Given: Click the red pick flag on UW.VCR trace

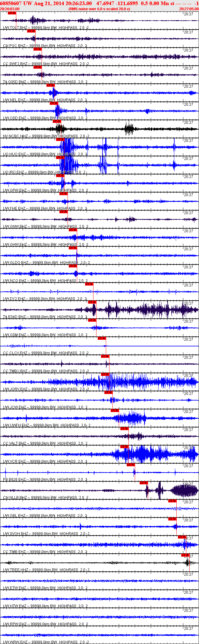Looking at the screenshot, I should click(125, 447).
